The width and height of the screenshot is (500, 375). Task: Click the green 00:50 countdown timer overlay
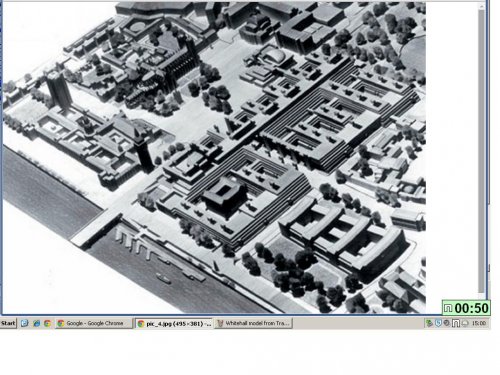tap(466, 308)
